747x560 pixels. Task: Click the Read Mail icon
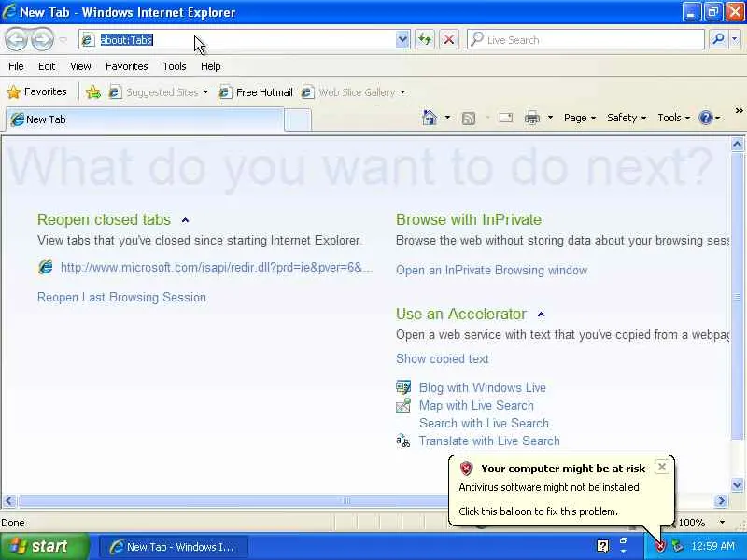(x=506, y=118)
